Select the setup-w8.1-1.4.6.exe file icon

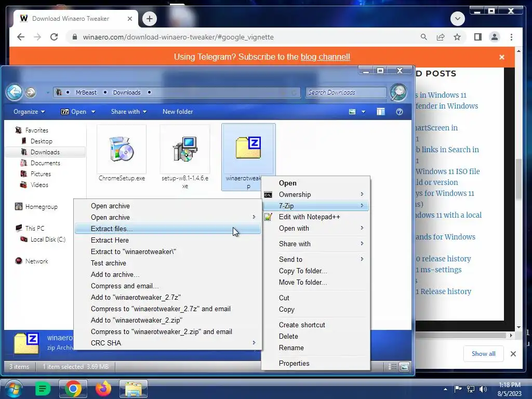point(185,149)
